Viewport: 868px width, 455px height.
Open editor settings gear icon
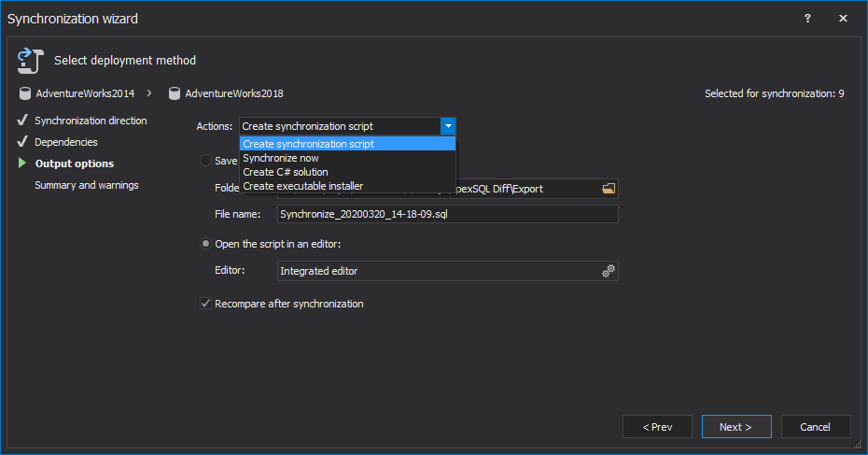[x=609, y=271]
